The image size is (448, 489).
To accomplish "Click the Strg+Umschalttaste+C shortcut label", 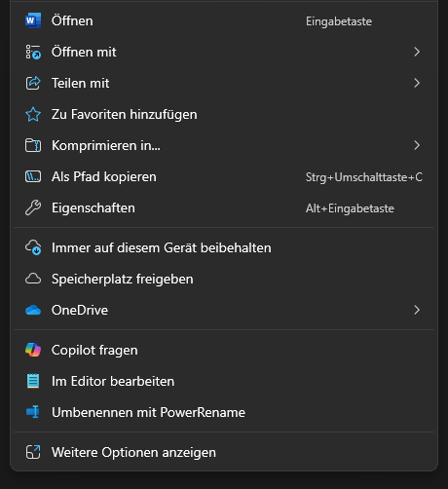I will coord(364,177).
